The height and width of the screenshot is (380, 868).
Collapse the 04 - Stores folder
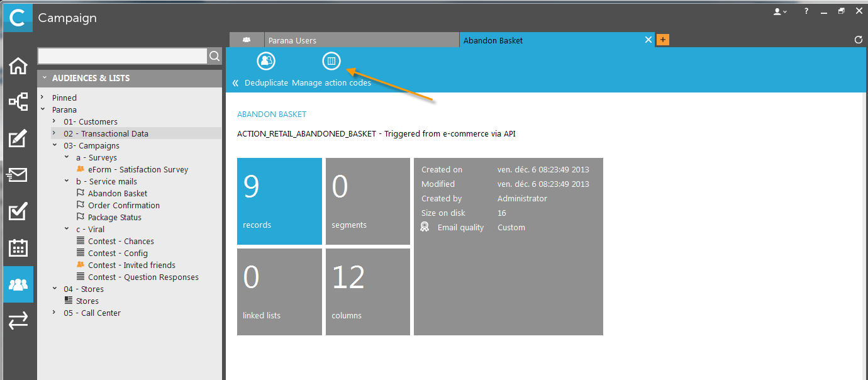(55, 289)
